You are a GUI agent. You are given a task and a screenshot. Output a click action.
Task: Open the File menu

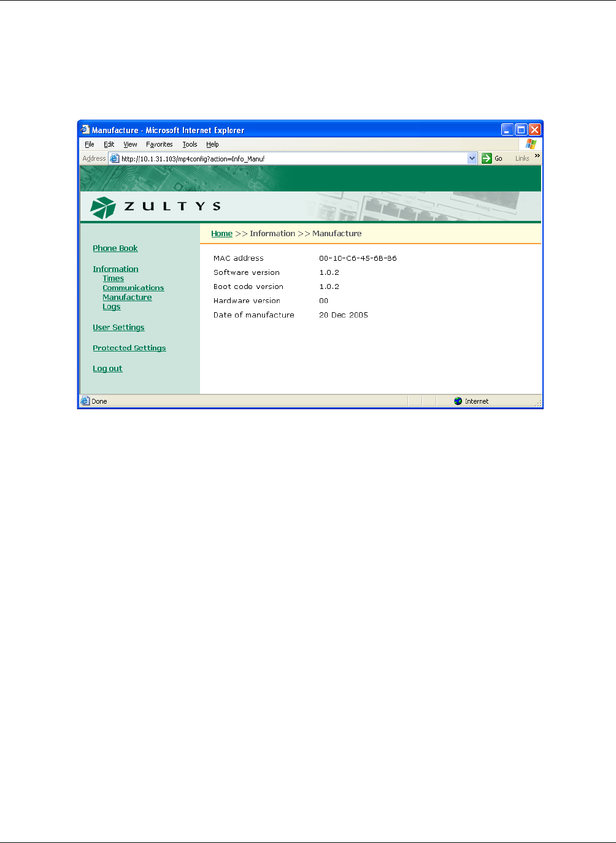(x=90, y=144)
